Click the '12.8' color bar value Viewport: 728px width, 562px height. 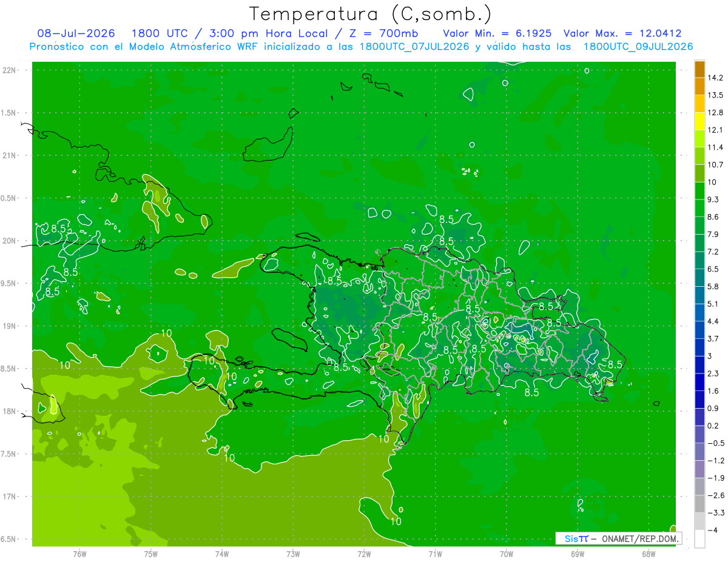(716, 113)
